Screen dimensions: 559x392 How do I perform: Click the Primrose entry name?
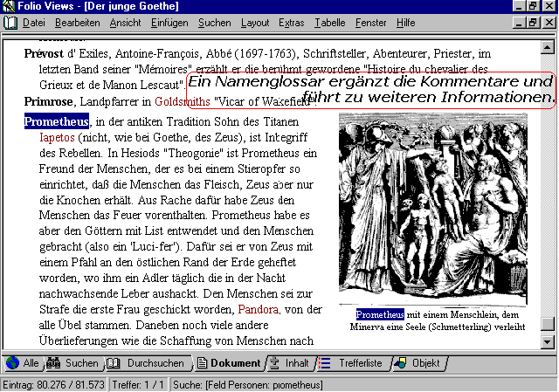click(49, 101)
